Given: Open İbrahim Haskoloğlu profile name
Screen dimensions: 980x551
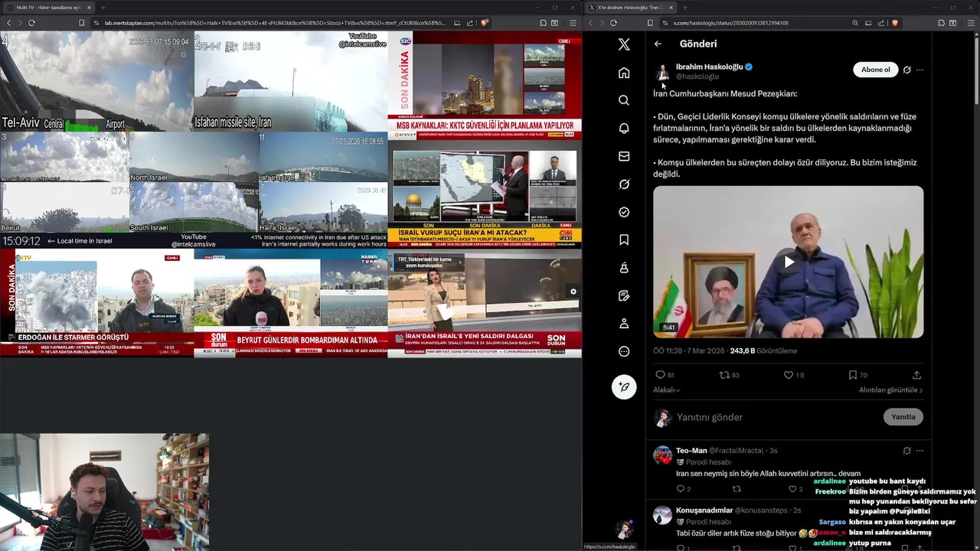Looking at the screenshot, I should coord(709,67).
